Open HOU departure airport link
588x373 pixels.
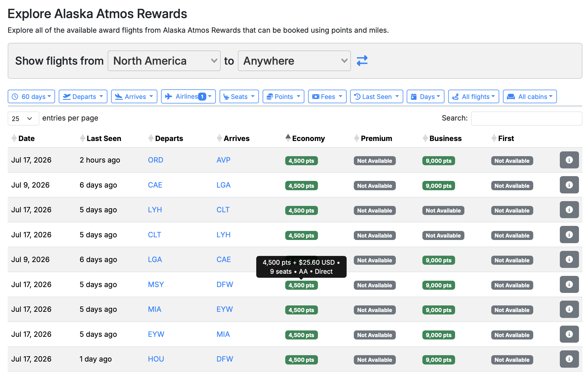point(156,359)
